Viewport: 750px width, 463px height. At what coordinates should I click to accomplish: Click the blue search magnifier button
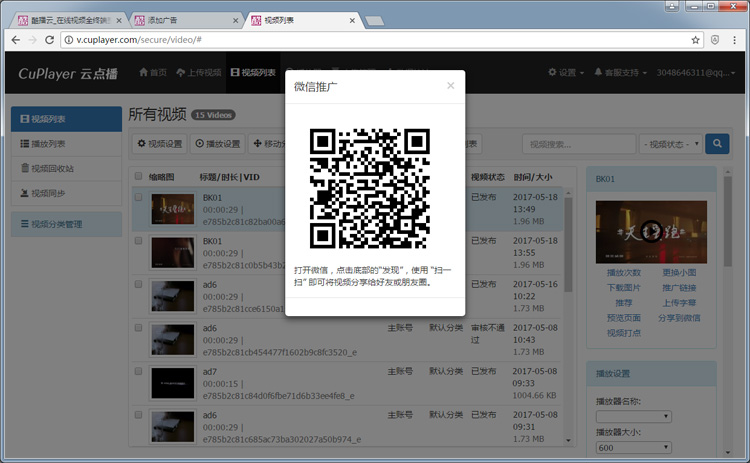tap(717, 144)
